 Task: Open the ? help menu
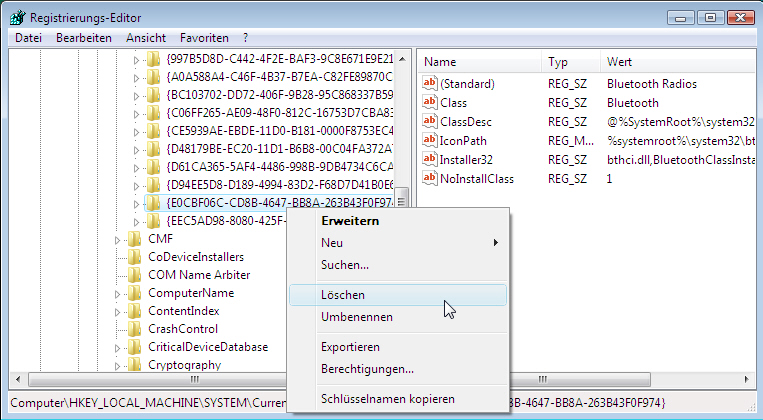(245, 38)
